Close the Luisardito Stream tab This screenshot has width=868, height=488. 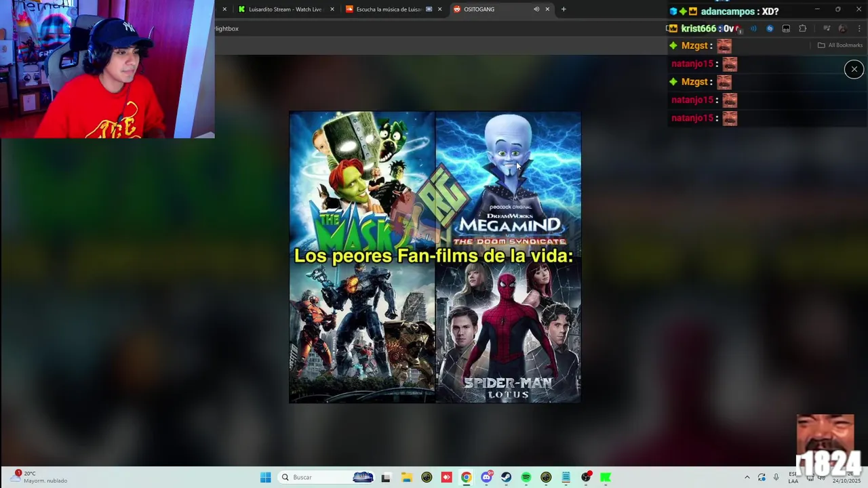(x=332, y=9)
